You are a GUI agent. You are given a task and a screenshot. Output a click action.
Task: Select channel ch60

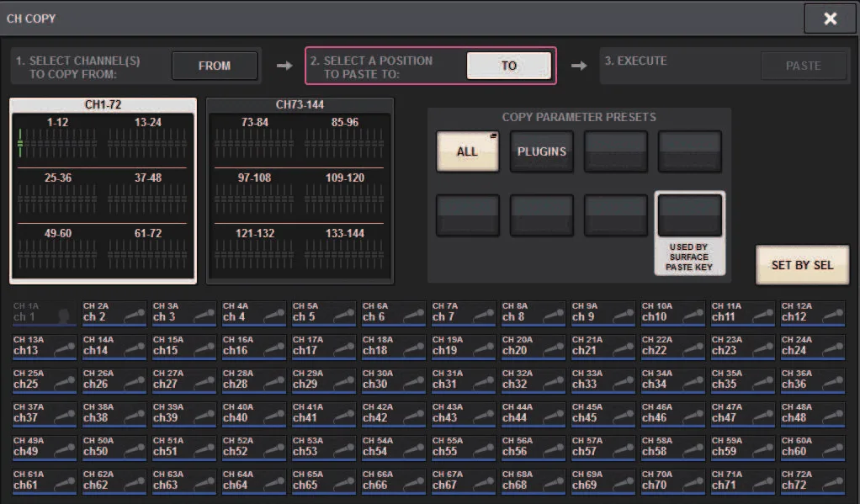click(813, 447)
